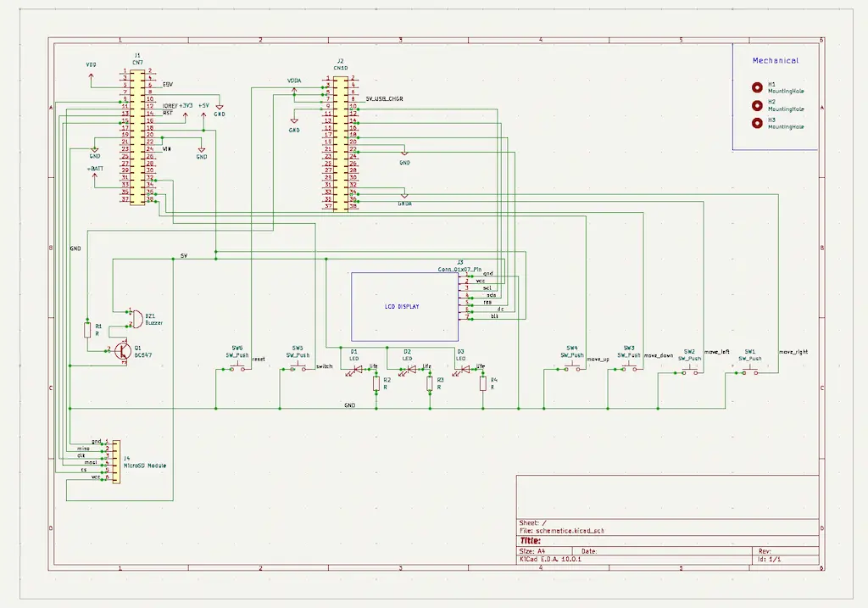The image size is (868, 608).
Task: Select the D1 LED symbol
Action: click(355, 370)
